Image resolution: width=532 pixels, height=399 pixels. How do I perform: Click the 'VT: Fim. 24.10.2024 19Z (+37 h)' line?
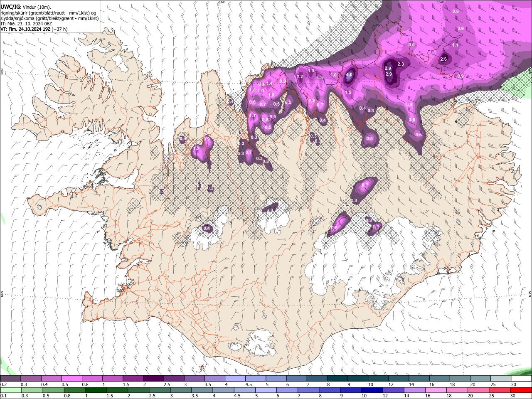34,30
